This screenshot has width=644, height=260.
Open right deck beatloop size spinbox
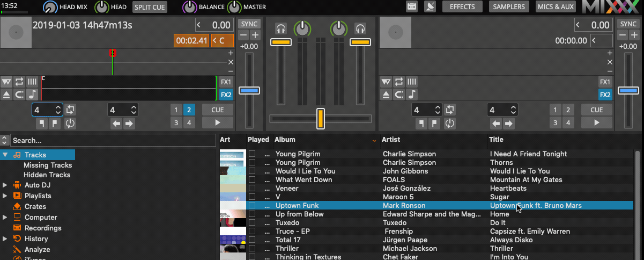tap(426, 110)
